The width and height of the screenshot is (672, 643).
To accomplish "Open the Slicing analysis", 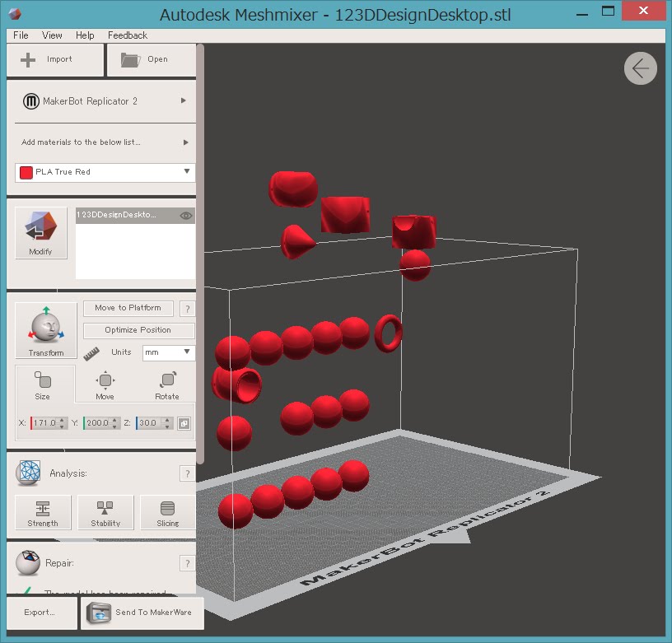I will (167, 512).
